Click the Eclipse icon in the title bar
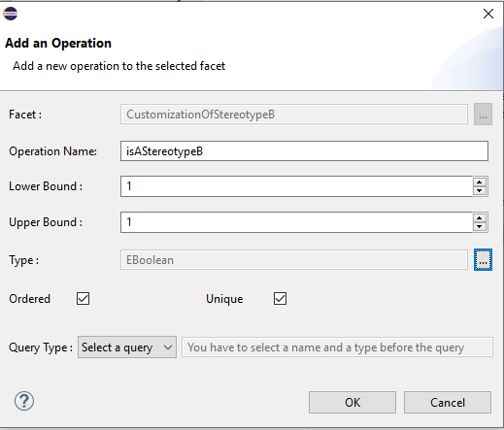The image size is (504, 430). pos(11,14)
